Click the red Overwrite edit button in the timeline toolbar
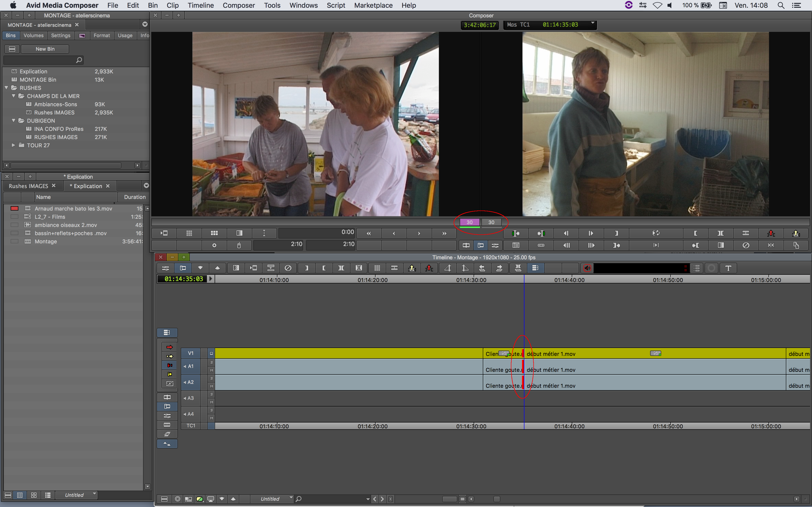The height and width of the screenshot is (507, 812). (x=429, y=268)
